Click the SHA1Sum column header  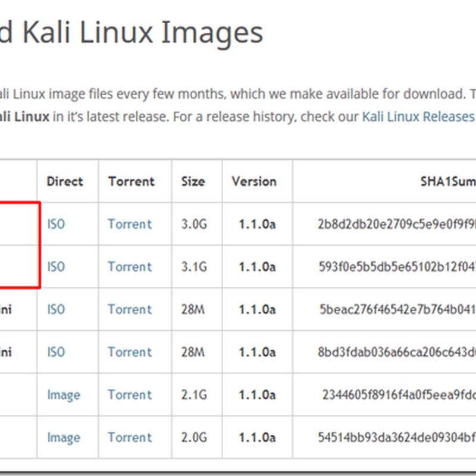click(448, 181)
